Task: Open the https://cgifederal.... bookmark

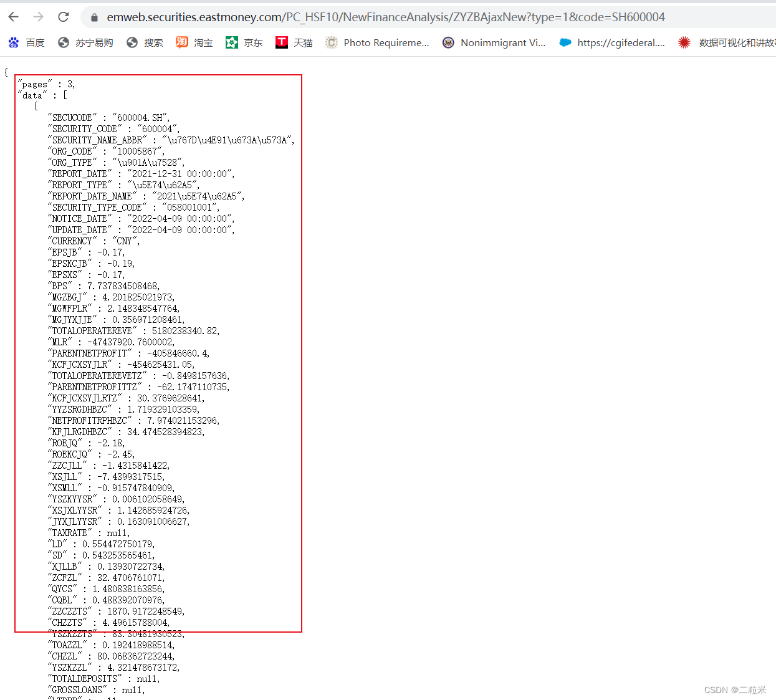Action: 613,42
